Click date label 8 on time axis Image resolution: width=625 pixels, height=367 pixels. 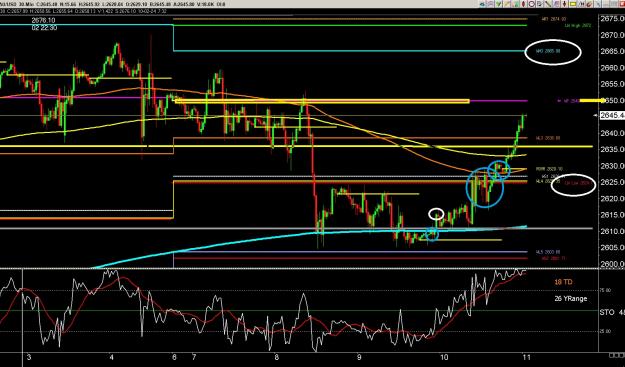point(277,357)
